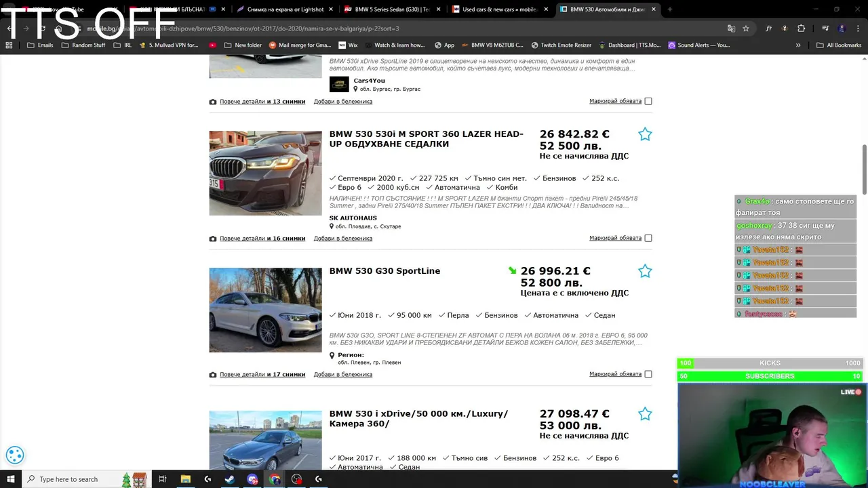The width and height of the screenshot is (868, 488).
Task: Open the BMW 530 i xDrive Luxury title
Action: [418, 418]
